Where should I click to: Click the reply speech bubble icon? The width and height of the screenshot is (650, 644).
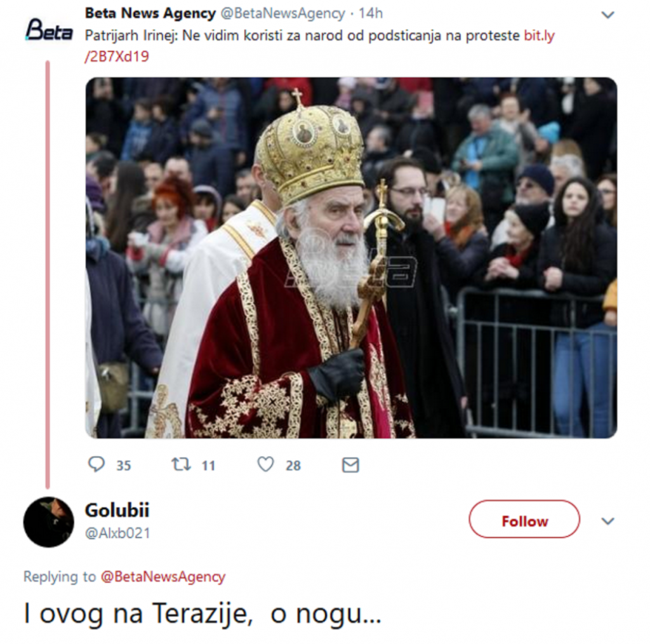coord(96,464)
